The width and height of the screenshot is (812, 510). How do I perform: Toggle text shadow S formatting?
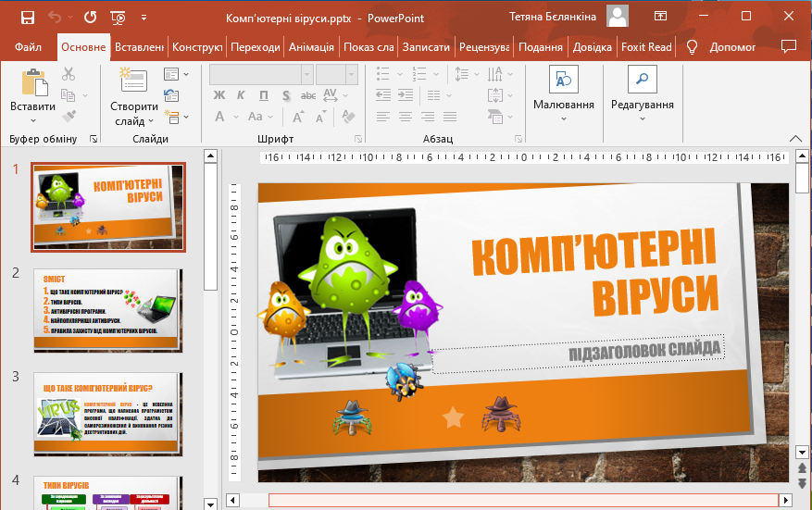[x=286, y=95]
